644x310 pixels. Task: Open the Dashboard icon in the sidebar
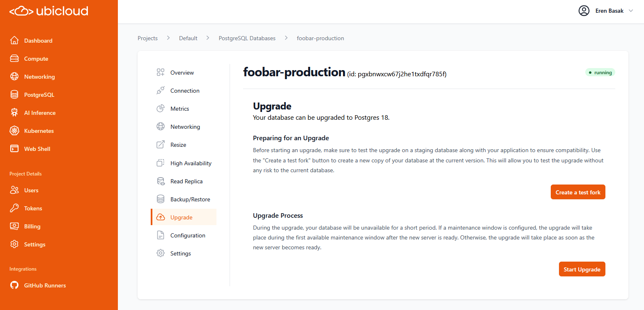[14, 40]
